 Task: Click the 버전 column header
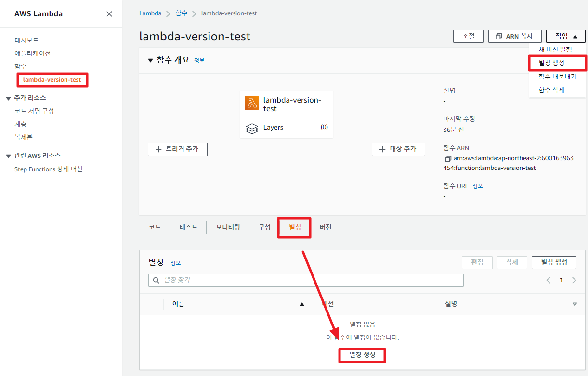[328, 304]
